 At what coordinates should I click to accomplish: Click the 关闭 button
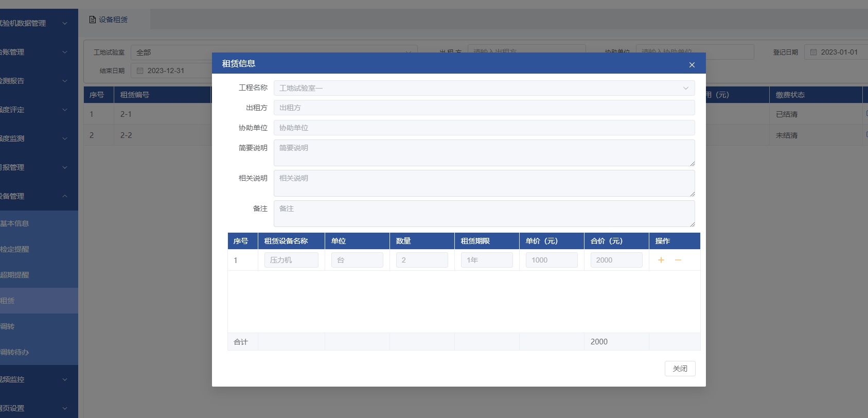coord(680,369)
